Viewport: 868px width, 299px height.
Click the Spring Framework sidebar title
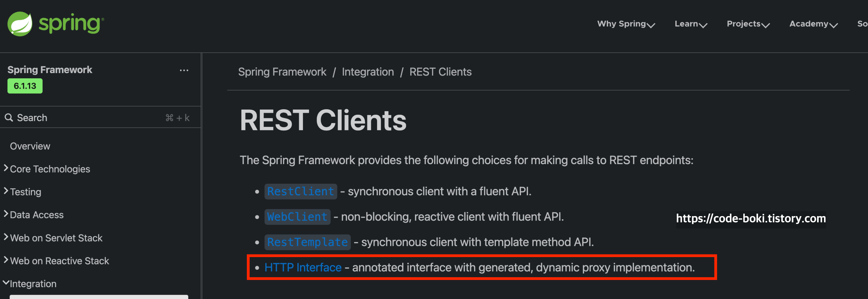click(49, 70)
